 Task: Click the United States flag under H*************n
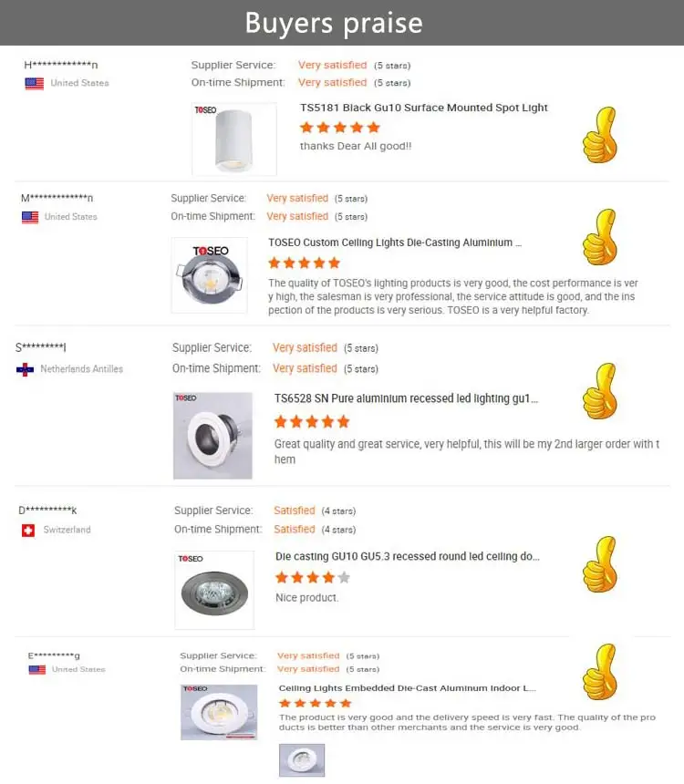[x=34, y=83]
